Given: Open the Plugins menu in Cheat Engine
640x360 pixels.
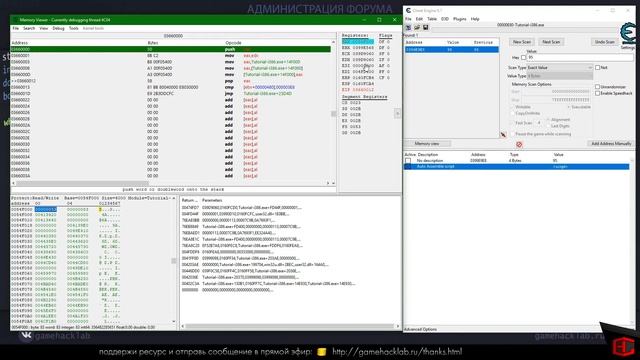Looking at the screenshot, I should pyautogui.click(x=460, y=19).
